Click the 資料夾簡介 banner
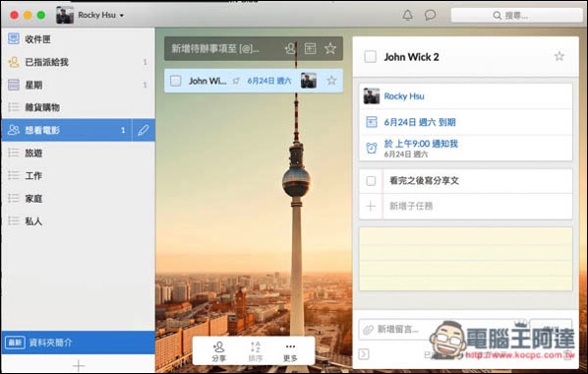588x374 pixels. [x=78, y=343]
